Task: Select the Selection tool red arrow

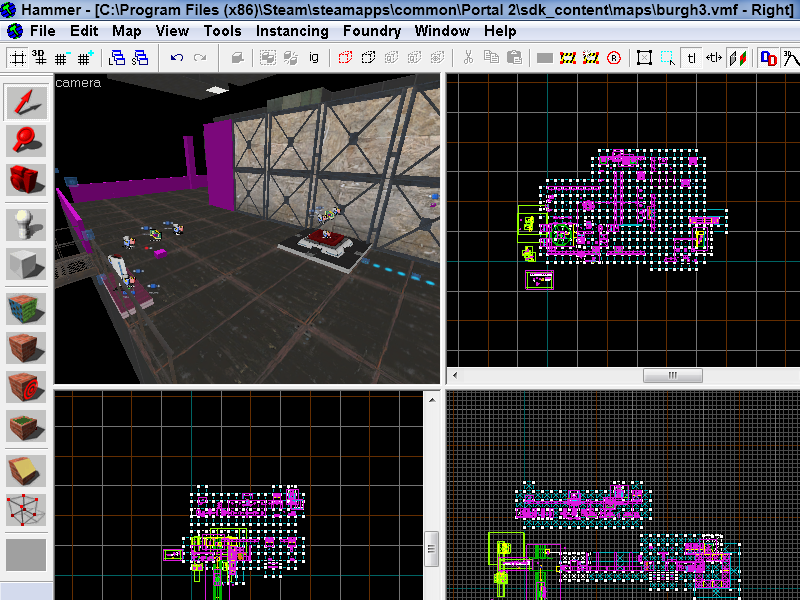Action: (26, 103)
